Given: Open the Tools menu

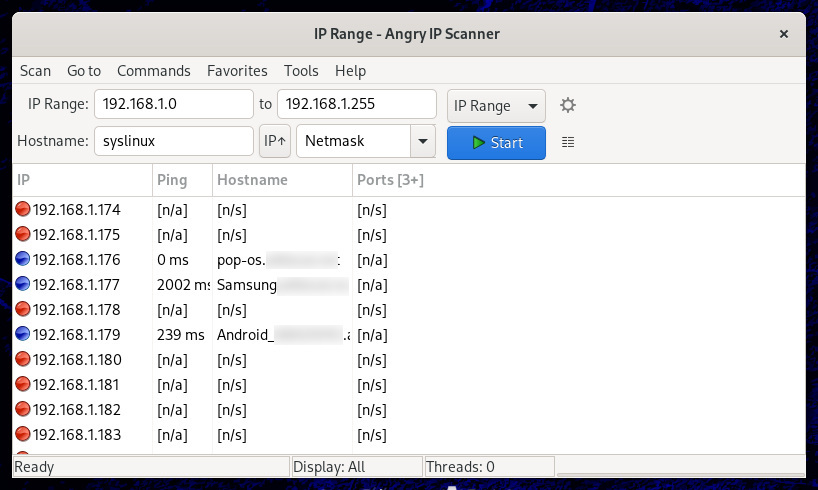Looking at the screenshot, I should click(301, 71).
